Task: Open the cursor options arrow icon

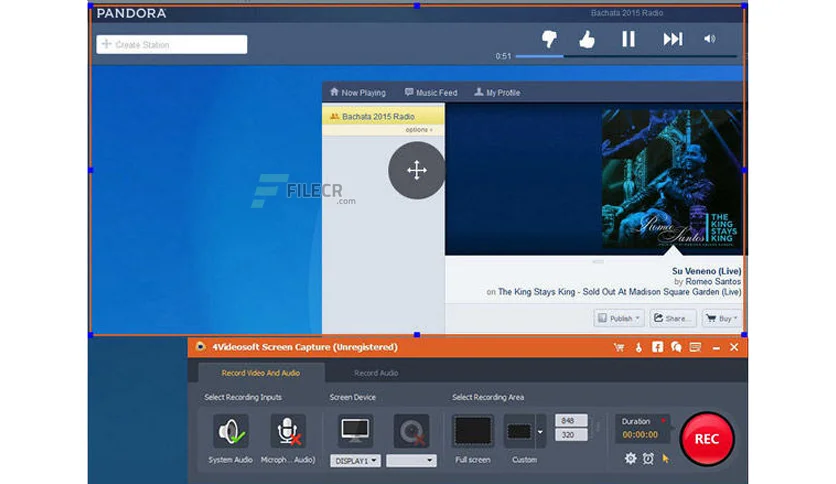Action: tap(665, 458)
